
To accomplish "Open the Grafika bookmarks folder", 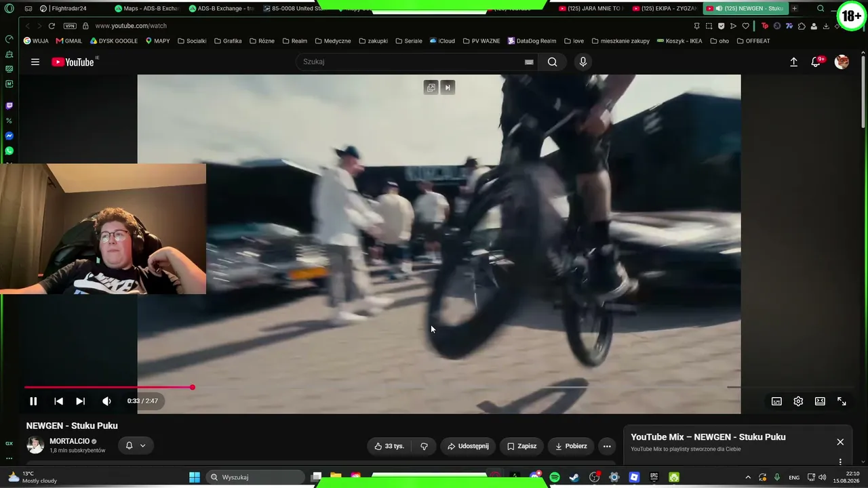I will coord(228,41).
